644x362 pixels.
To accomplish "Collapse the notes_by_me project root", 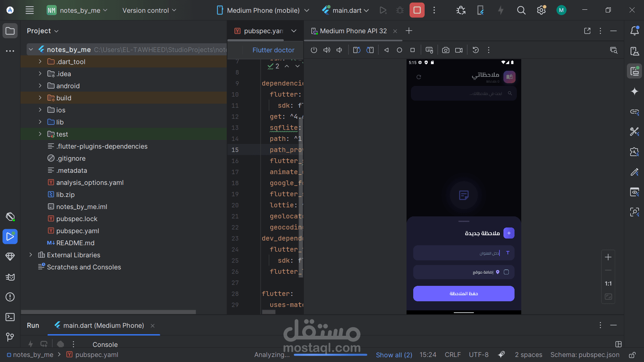I will click(31, 49).
